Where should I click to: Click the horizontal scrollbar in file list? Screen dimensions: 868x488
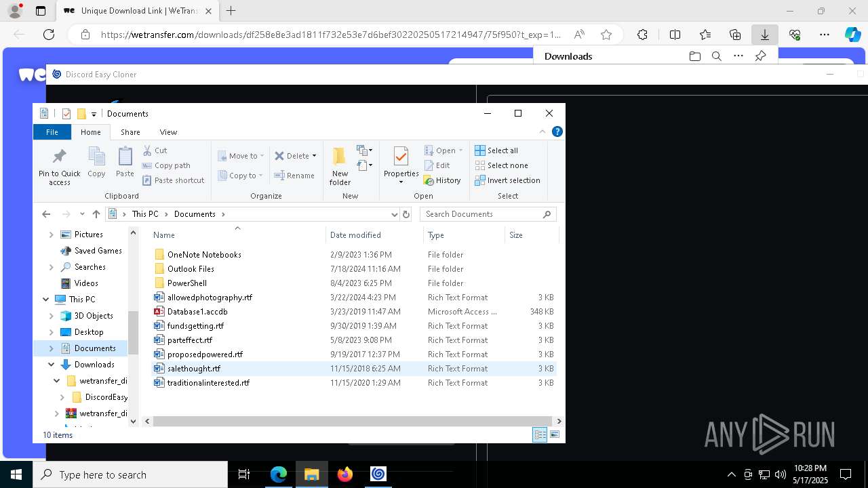pos(353,421)
